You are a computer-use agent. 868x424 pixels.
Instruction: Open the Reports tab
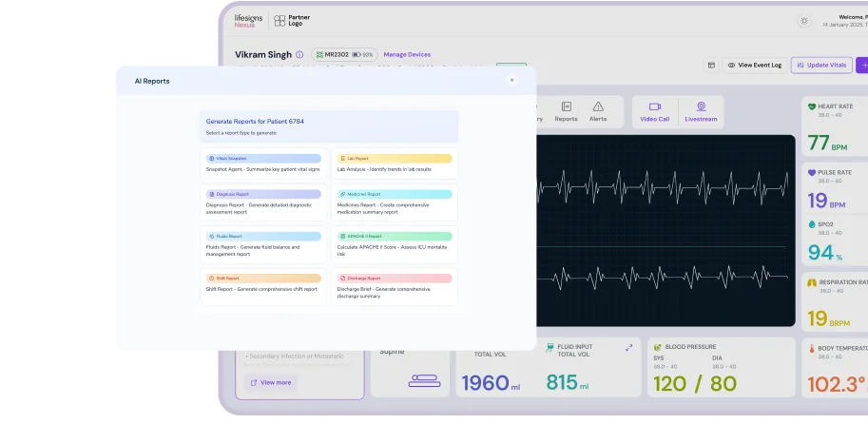point(566,112)
